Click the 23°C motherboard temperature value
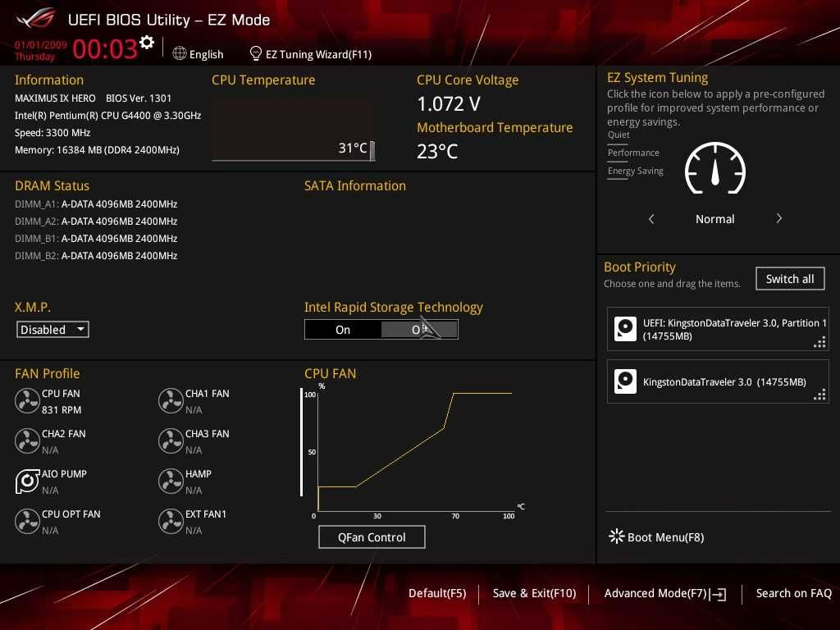 point(437,152)
